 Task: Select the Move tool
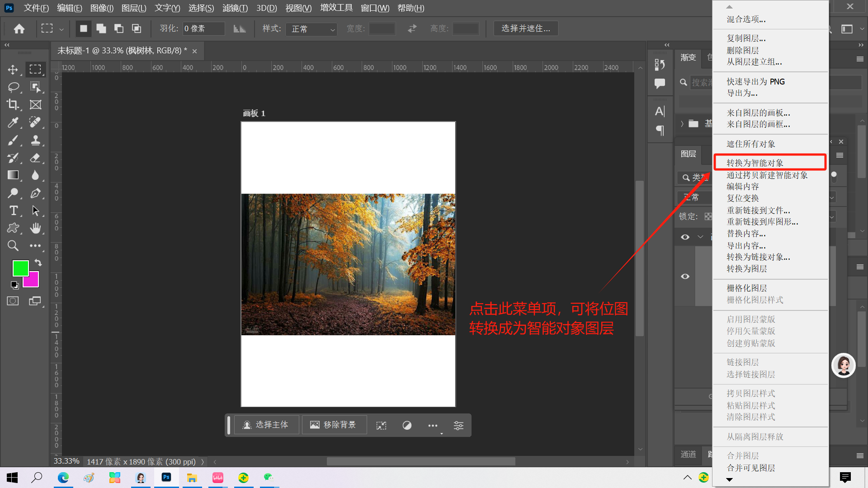click(13, 69)
